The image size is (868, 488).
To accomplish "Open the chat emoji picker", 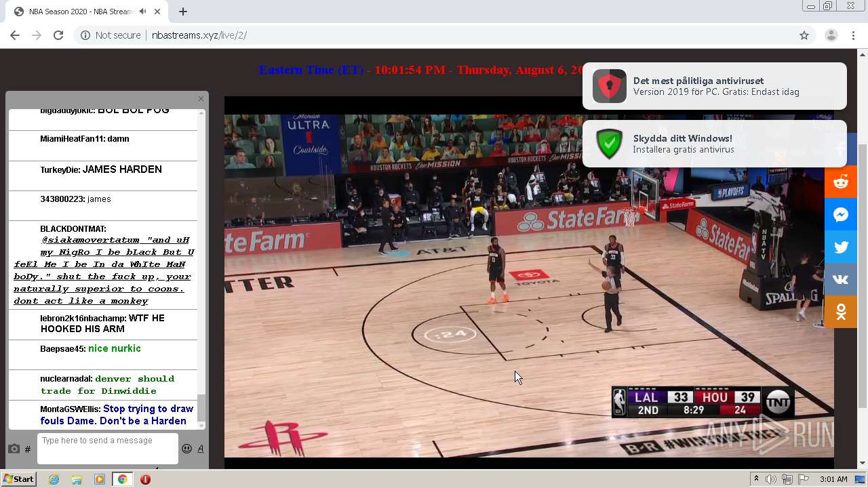I will click(186, 449).
